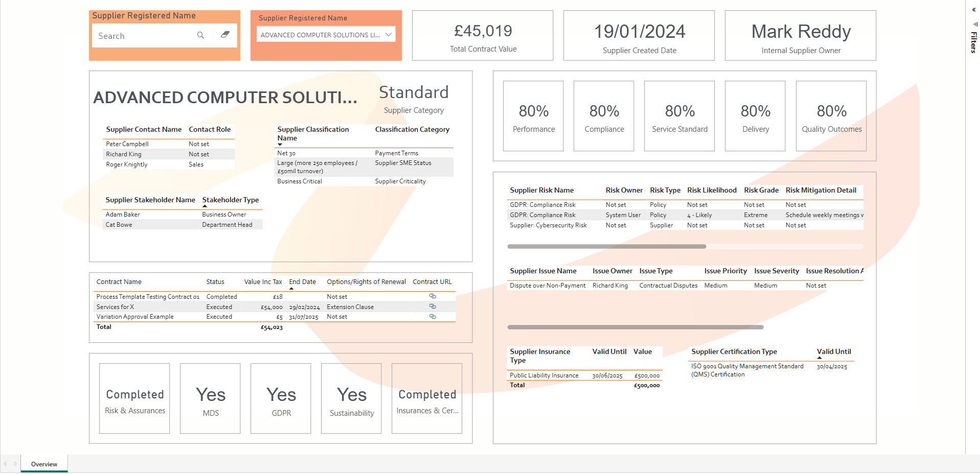Go to previous page using left arrow

click(5, 464)
